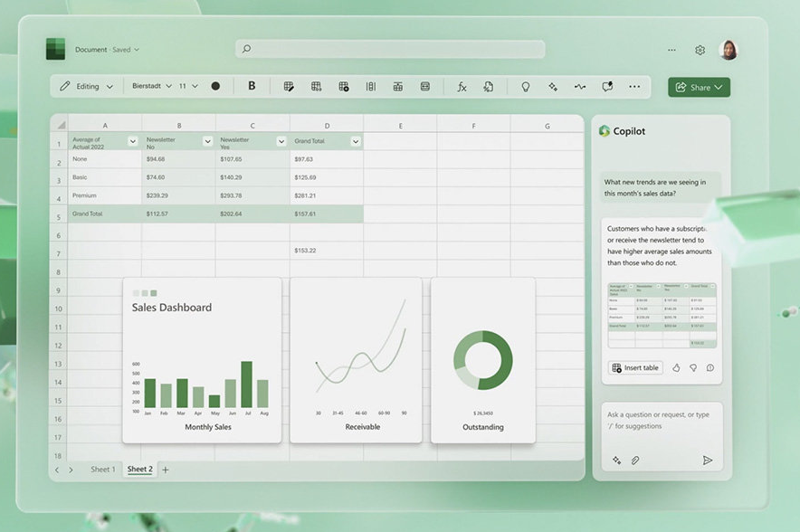The image size is (800, 532).
Task: Click the insert table with plus icon
Action: click(343, 87)
